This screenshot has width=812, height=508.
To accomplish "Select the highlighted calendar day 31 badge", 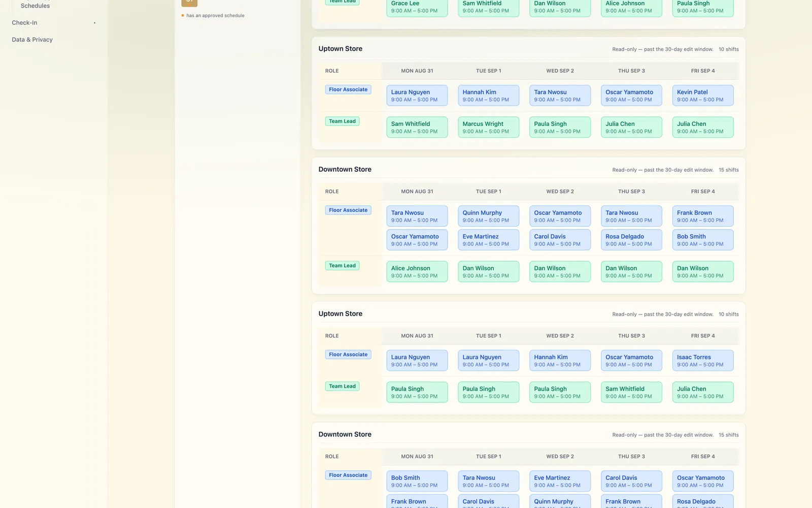I will pyautogui.click(x=189, y=2).
